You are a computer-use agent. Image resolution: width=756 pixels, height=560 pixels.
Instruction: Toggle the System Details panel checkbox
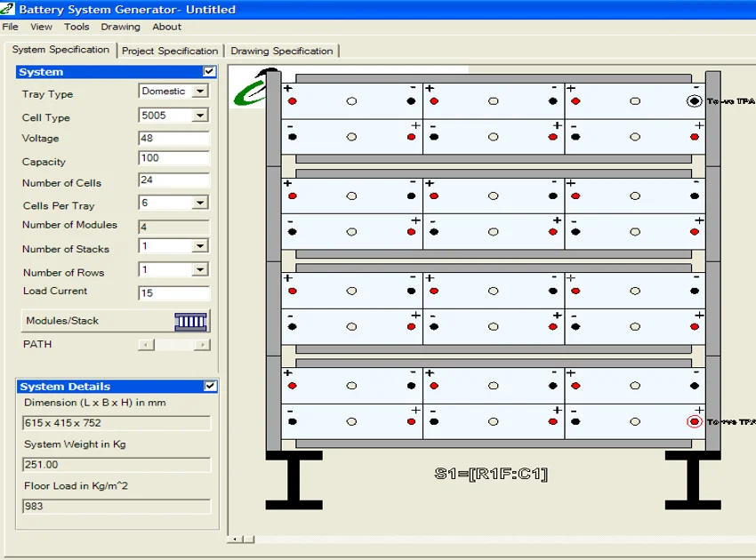click(x=210, y=387)
